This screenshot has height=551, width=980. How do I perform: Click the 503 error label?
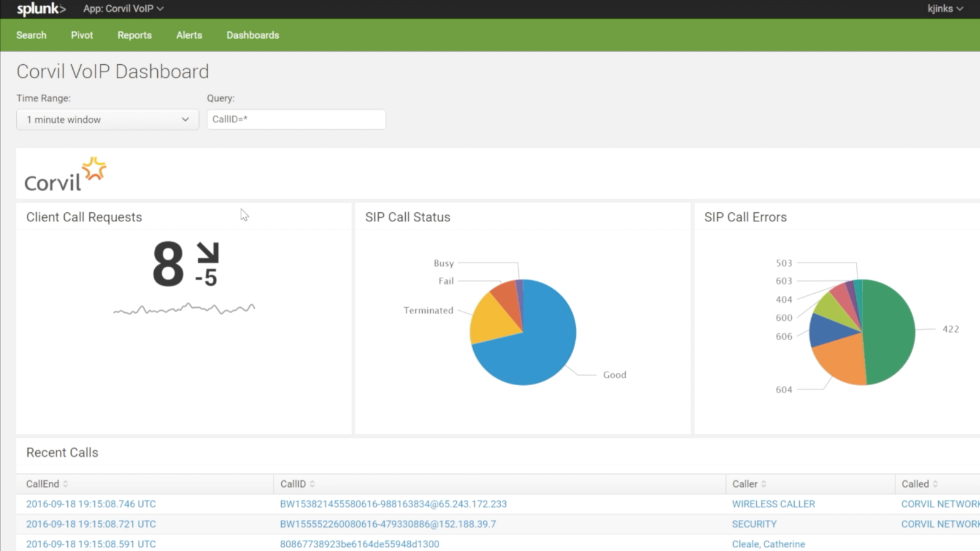pos(784,263)
